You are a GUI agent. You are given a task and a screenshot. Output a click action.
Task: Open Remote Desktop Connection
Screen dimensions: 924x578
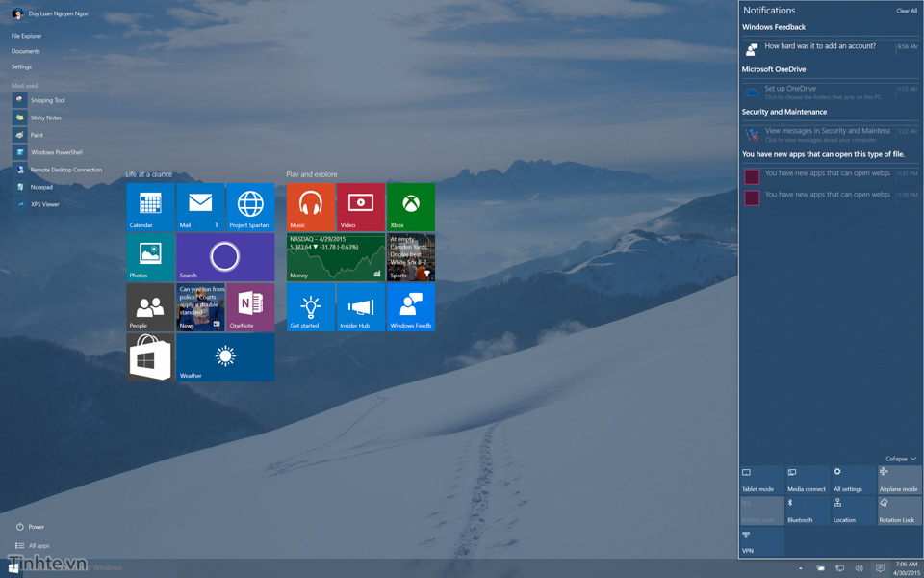pos(58,170)
